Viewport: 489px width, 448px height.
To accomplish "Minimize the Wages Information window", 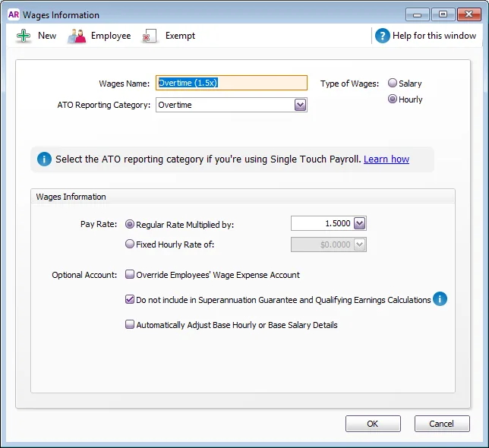I will point(418,14).
